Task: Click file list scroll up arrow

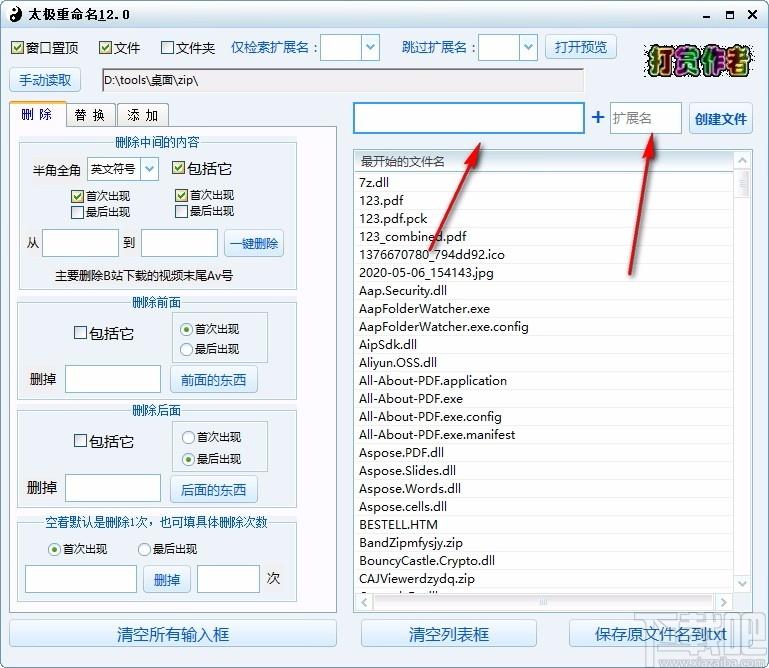Action: tap(742, 160)
